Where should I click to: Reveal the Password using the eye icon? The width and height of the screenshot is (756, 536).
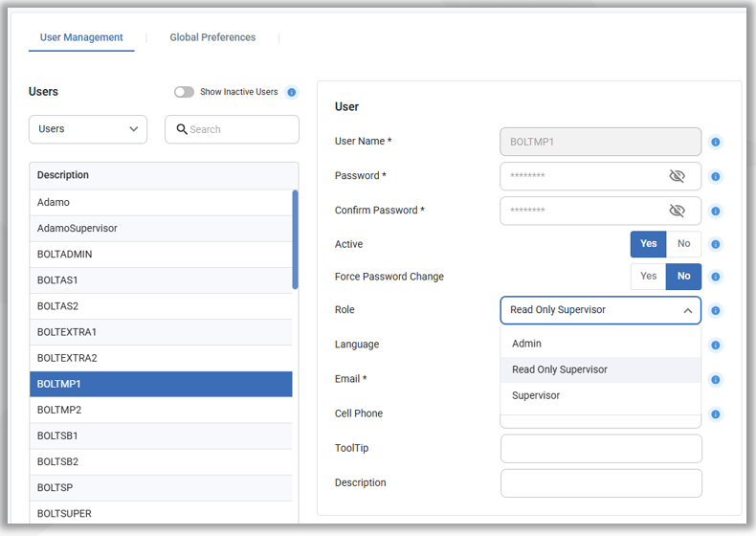677,176
